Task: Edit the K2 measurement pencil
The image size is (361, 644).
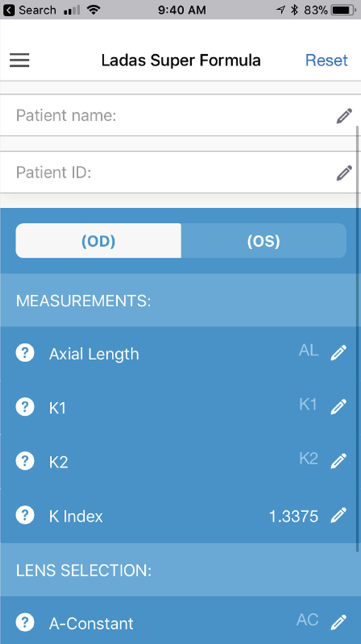Action: coord(338,462)
